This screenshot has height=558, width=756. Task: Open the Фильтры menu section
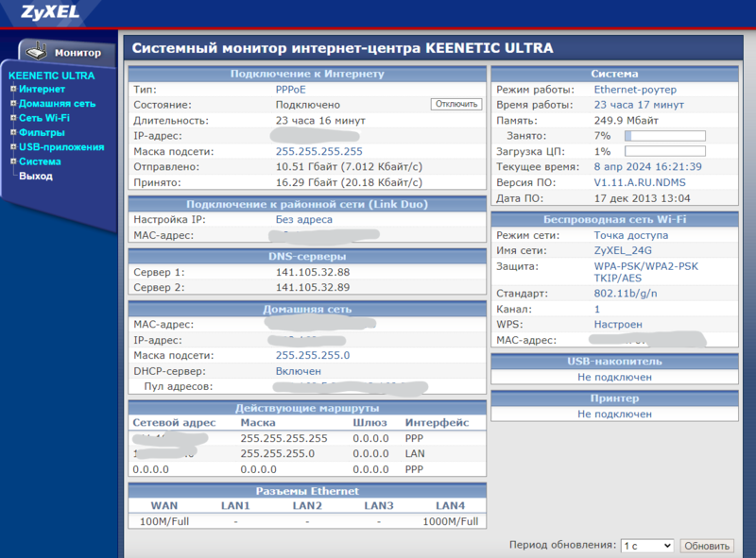[x=42, y=132]
